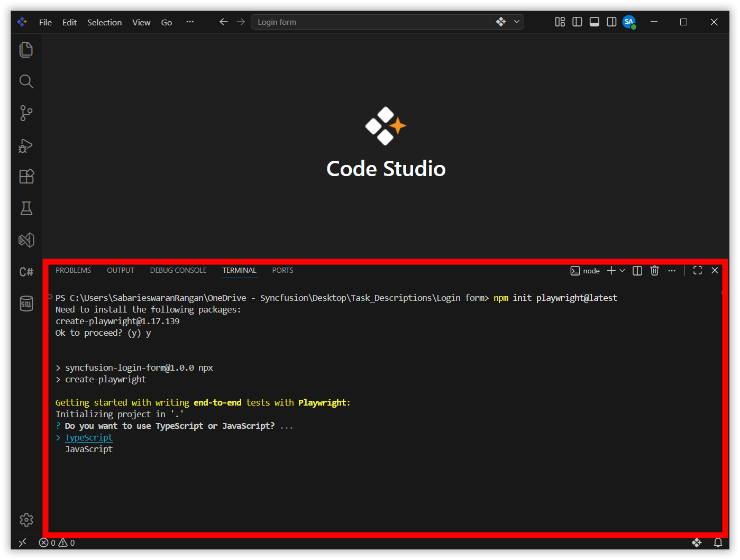Click the node terminal label
Viewport: 740px width, 560px height.
[585, 271]
